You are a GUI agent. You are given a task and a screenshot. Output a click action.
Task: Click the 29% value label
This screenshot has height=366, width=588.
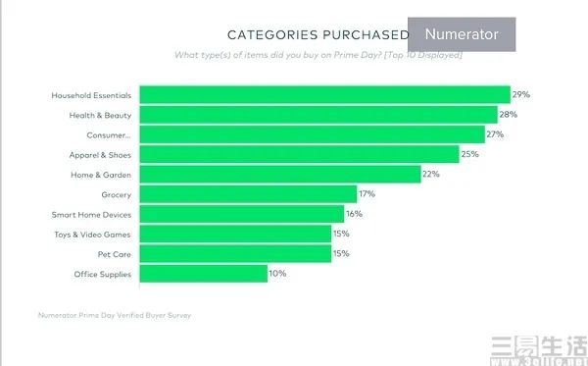tap(521, 94)
